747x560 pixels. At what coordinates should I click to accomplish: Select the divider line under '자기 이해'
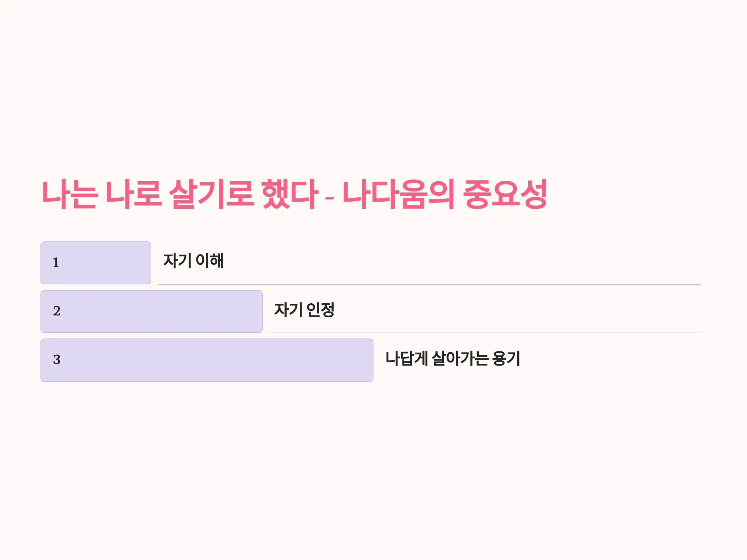(429, 285)
